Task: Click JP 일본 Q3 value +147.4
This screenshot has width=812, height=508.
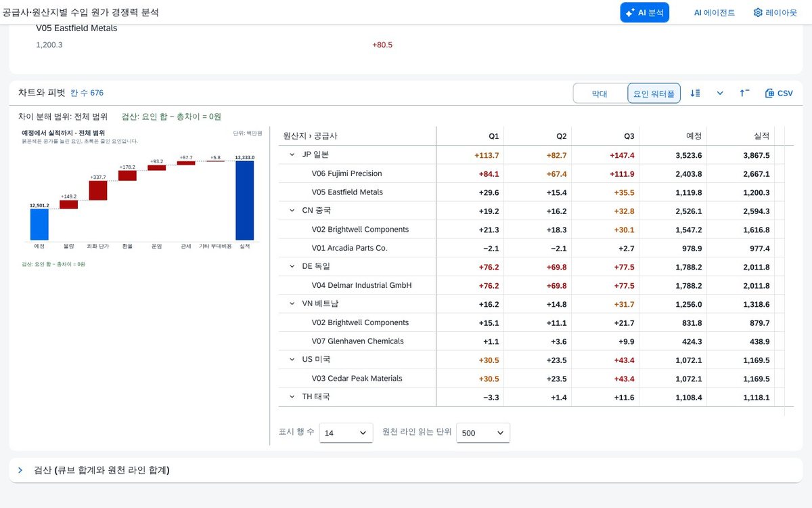Action: click(622, 155)
